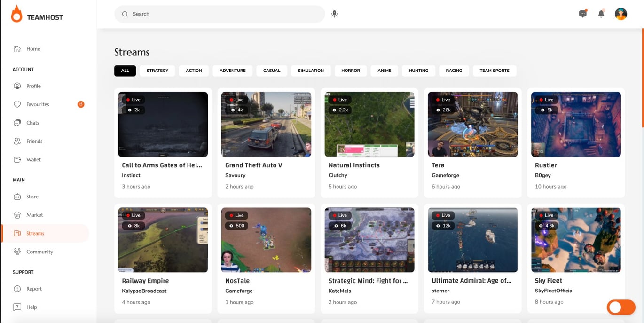
Task: Select the ALL category filter
Action: coord(125,71)
